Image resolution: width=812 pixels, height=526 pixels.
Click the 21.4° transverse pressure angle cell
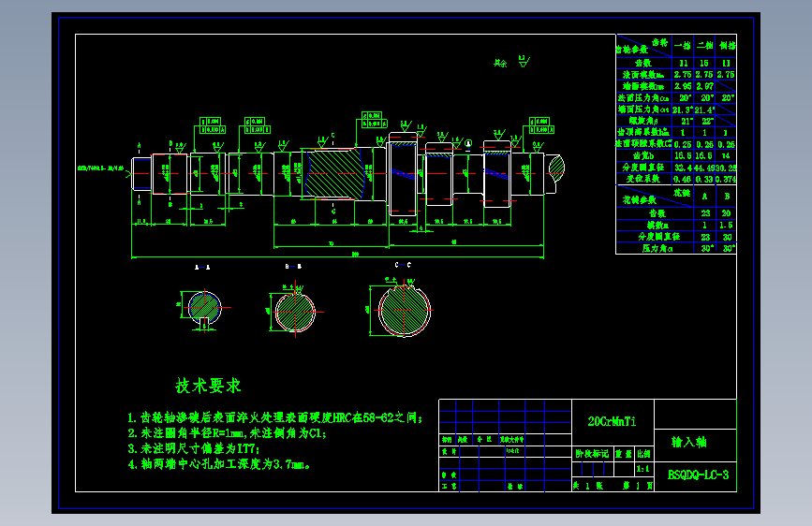click(704, 110)
